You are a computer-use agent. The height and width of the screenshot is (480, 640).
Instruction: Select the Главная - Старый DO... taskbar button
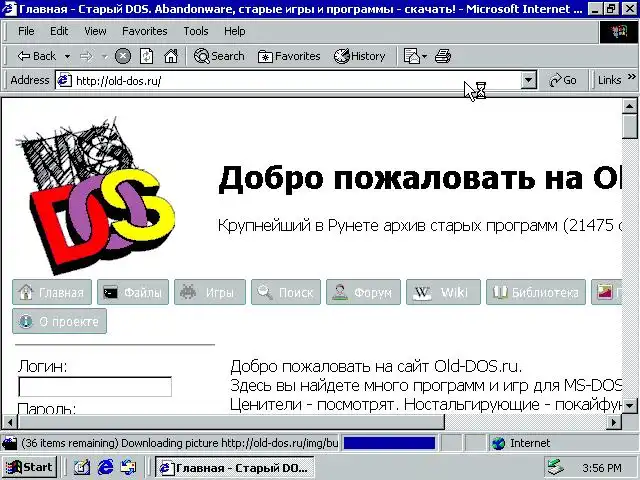234,467
